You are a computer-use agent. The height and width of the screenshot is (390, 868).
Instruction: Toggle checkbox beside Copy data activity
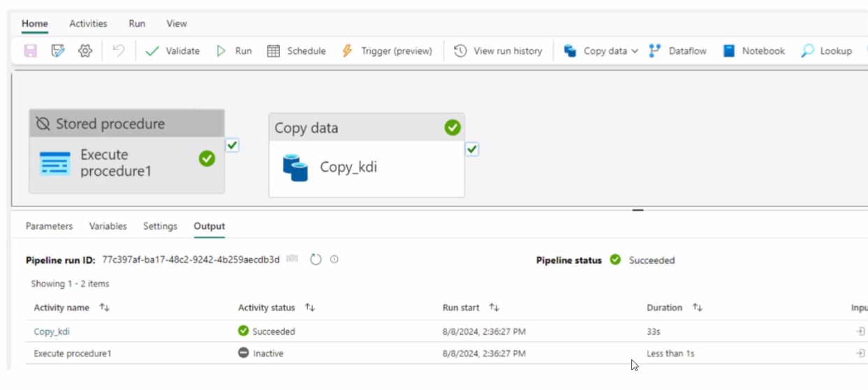pos(472,149)
